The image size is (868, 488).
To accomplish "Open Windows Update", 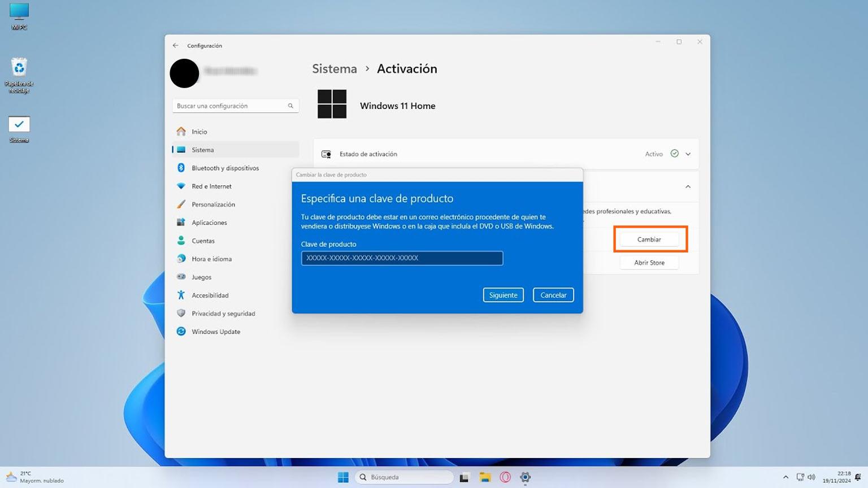I will 215,332.
